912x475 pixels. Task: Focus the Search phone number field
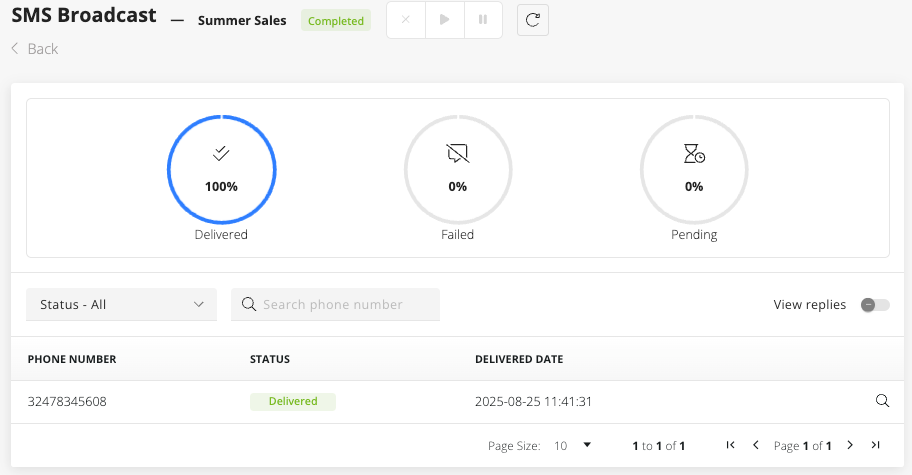pyautogui.click(x=336, y=305)
